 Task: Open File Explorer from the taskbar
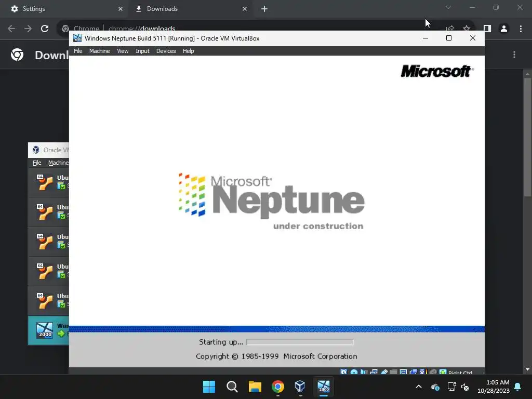tap(255, 387)
